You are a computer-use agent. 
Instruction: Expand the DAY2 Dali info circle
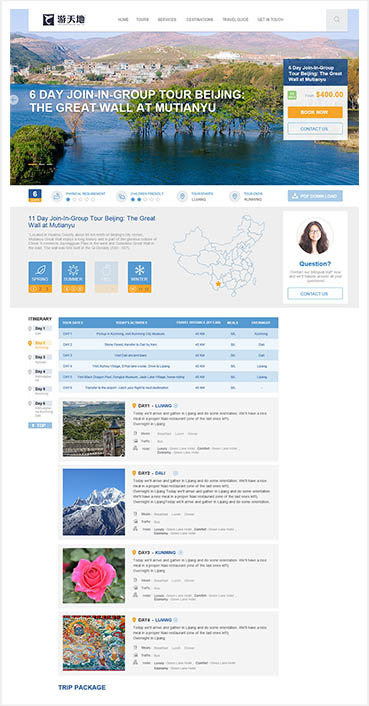click(x=176, y=473)
